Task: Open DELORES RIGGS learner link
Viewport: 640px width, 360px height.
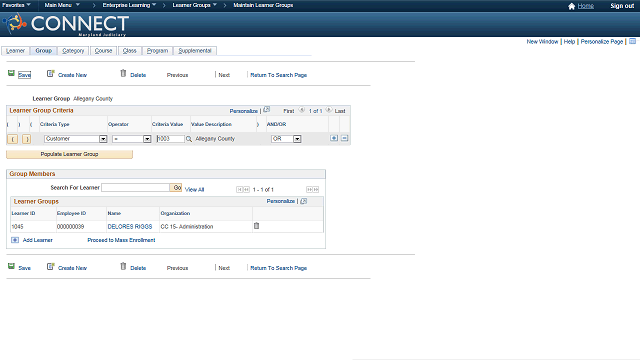Action: coord(130,227)
